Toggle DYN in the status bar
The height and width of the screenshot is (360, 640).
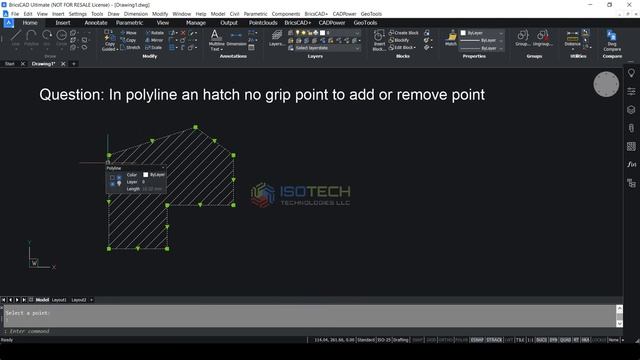[x=553, y=340]
